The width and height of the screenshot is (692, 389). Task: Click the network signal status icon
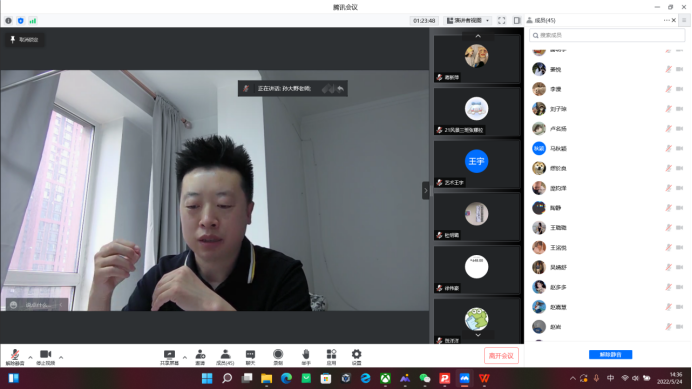(33, 21)
